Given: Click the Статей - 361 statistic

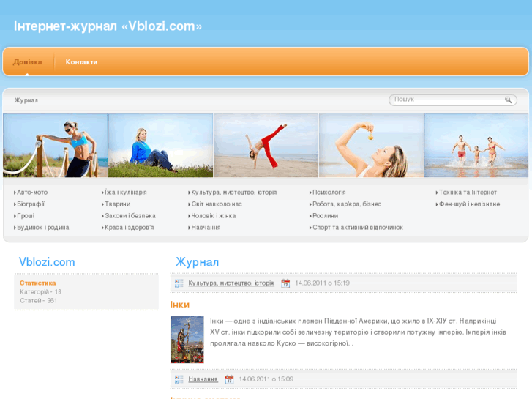Looking at the screenshot, I should (38, 300).
